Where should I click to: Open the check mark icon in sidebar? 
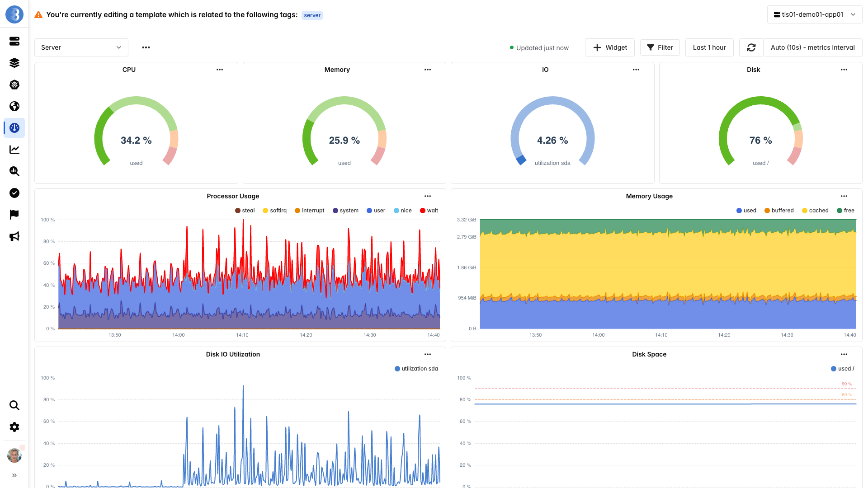14,193
